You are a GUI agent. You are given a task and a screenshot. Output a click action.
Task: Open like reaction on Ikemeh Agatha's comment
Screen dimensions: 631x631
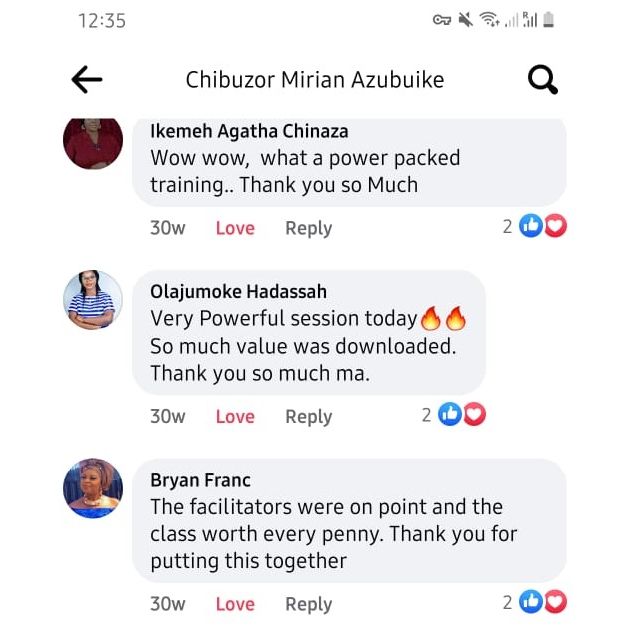pos(531,225)
